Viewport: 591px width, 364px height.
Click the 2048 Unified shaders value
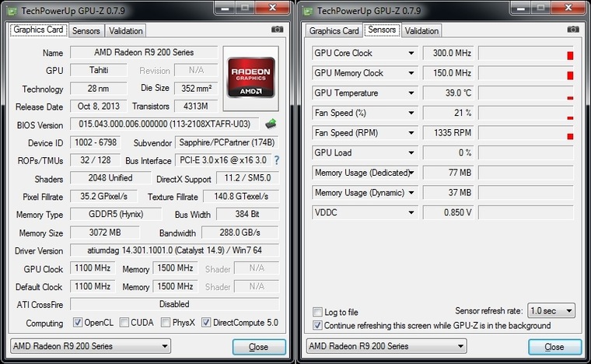coord(110,178)
